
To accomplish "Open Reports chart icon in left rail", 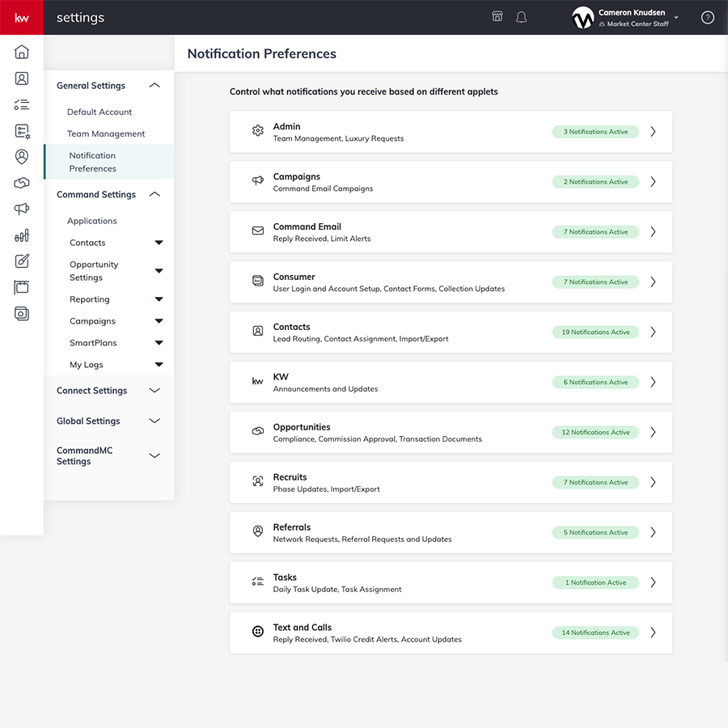I will point(21,235).
